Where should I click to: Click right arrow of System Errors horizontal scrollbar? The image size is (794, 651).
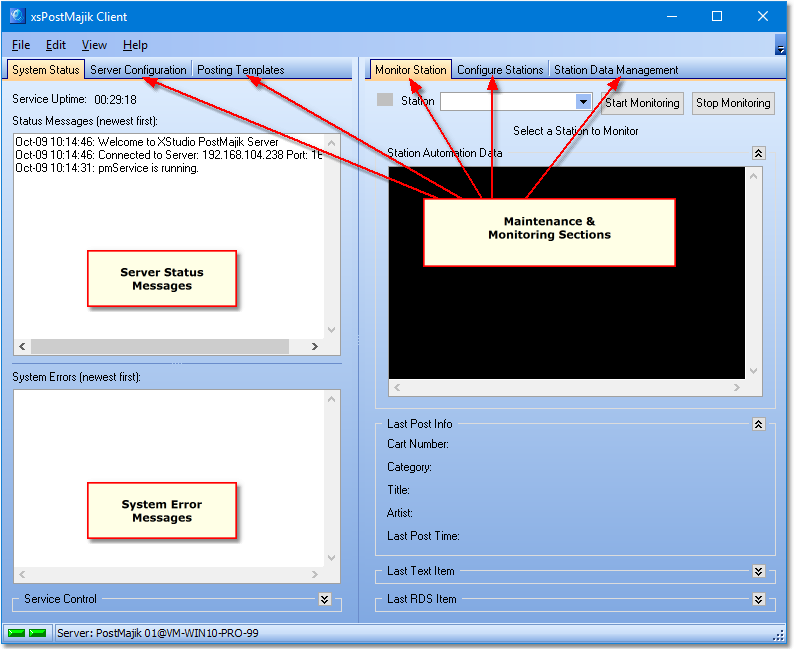[x=314, y=575]
